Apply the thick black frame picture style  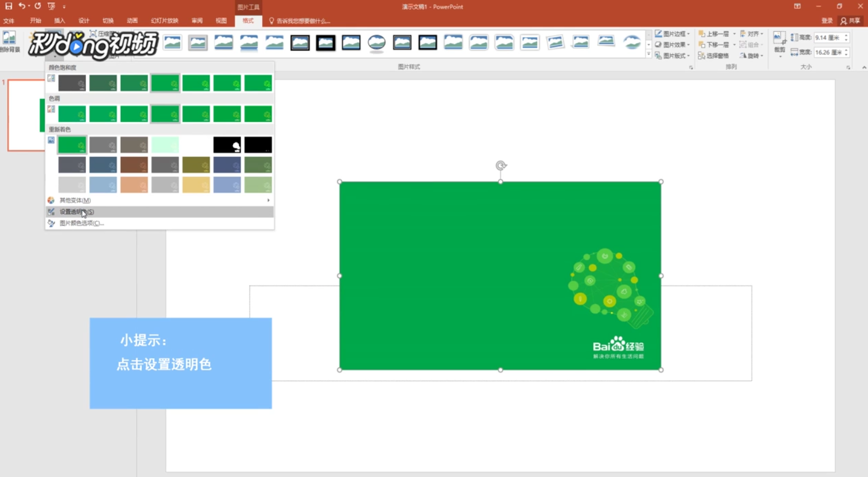coord(325,42)
